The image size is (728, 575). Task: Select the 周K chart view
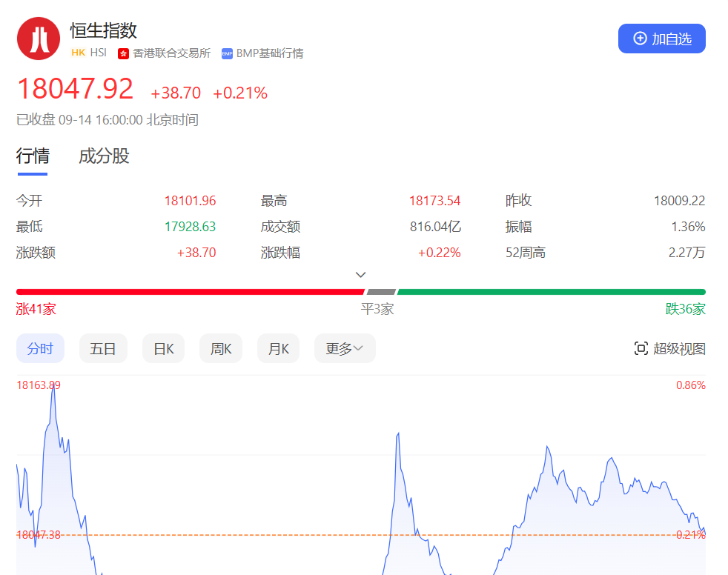click(221, 348)
